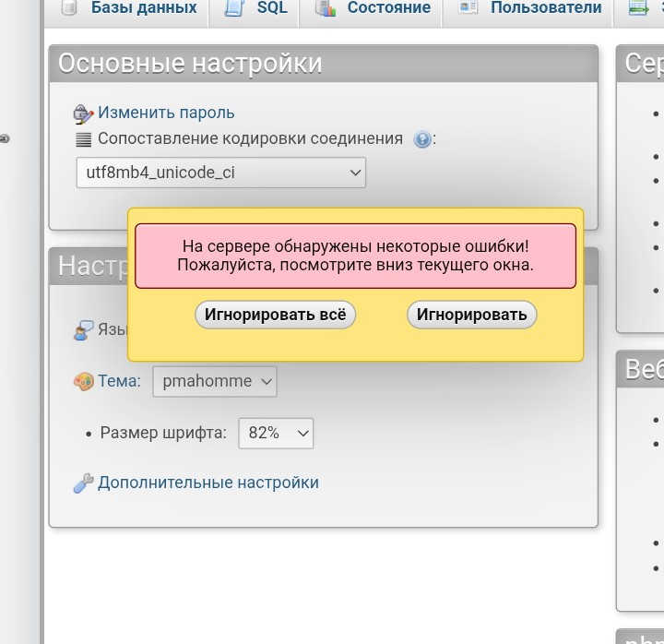Switch to the Пользователи tab
Image resolution: width=664 pixels, height=644 pixels.
pos(546,8)
